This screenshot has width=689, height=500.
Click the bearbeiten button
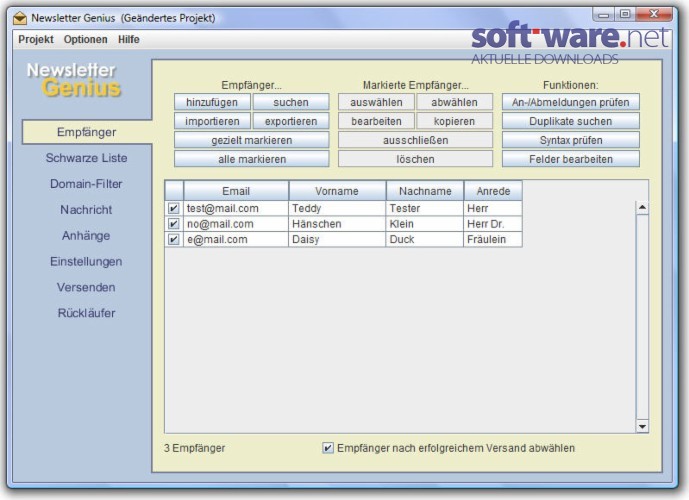click(x=376, y=121)
